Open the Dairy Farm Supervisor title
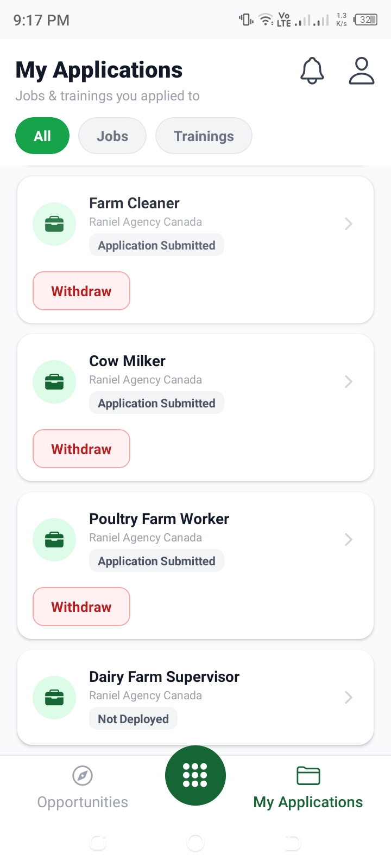This screenshot has width=391, height=868. [x=164, y=677]
